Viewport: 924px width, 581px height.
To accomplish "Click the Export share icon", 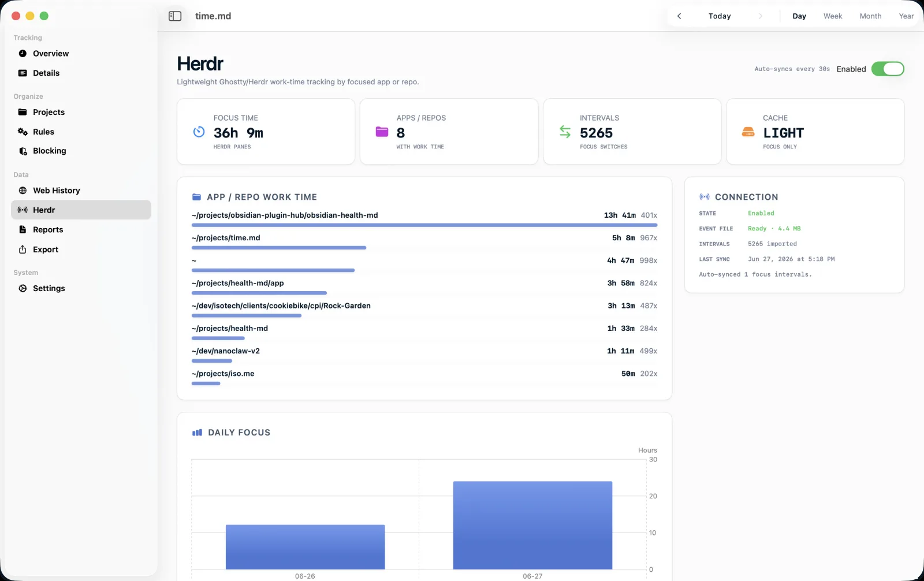I will tap(23, 249).
